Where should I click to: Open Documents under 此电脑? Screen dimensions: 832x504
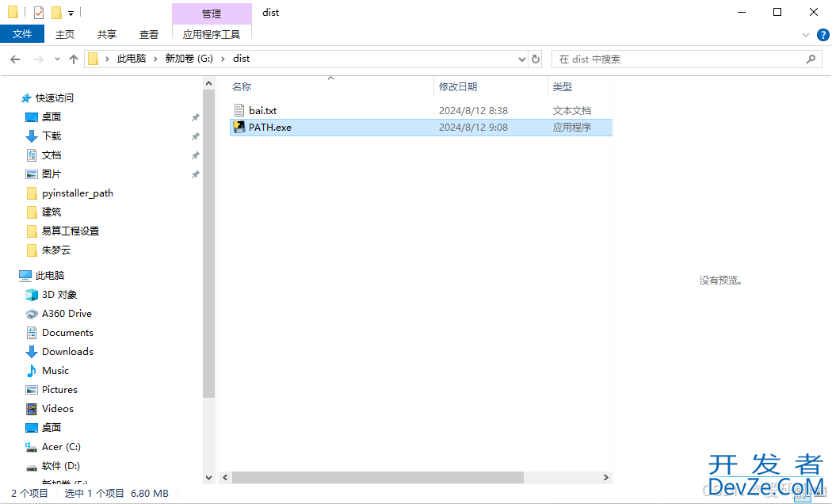[67, 333]
